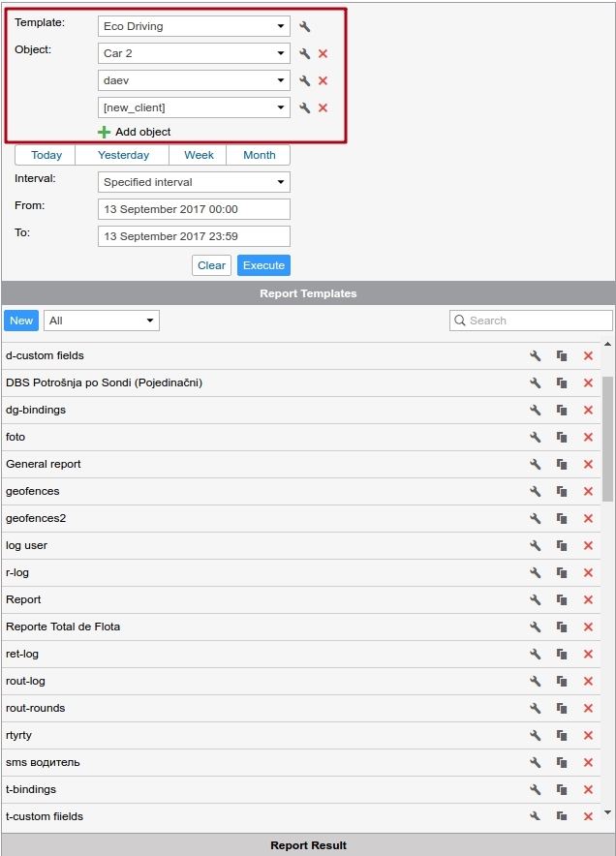Click the New template button
The image size is (616, 856).
(21, 321)
